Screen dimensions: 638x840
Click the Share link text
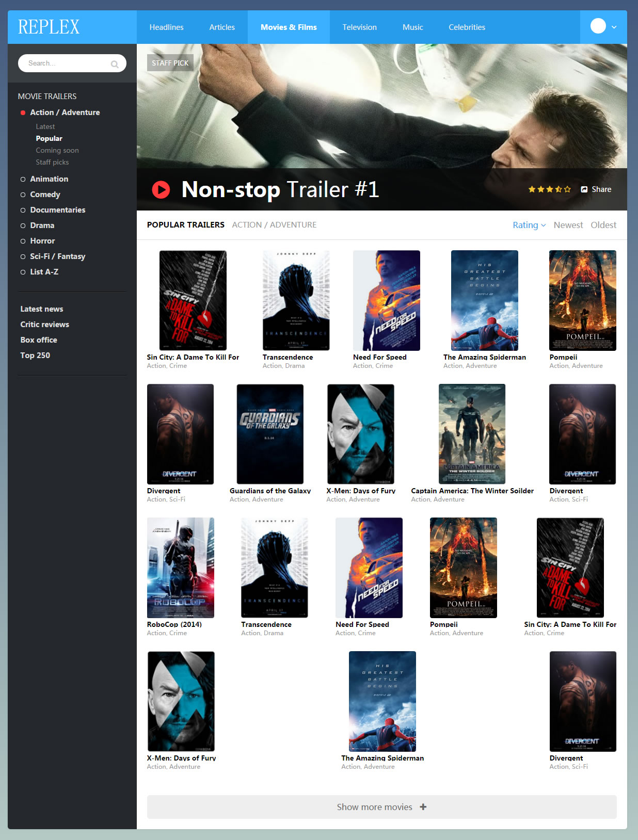click(601, 189)
